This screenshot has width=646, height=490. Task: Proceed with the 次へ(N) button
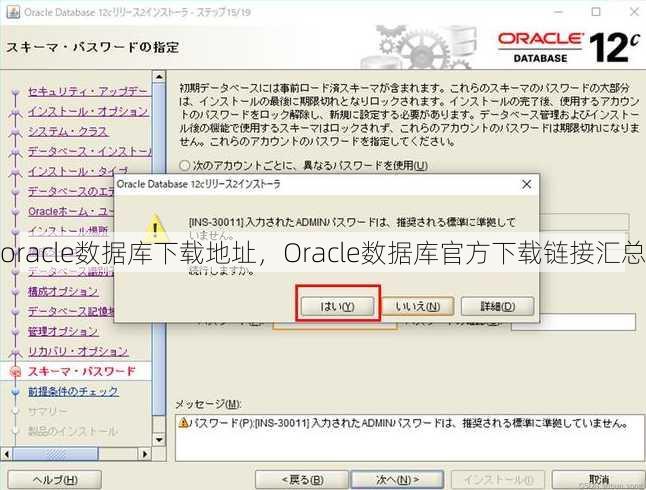[397, 480]
